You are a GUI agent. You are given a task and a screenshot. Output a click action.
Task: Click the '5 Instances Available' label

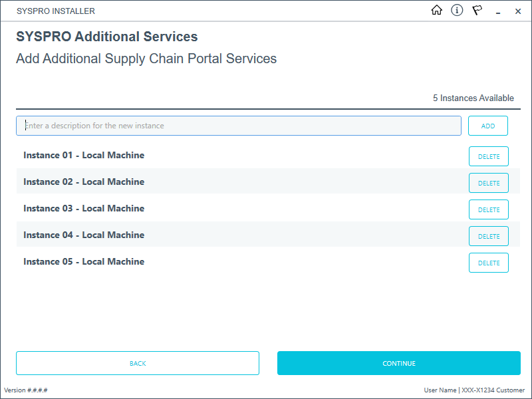coord(473,98)
